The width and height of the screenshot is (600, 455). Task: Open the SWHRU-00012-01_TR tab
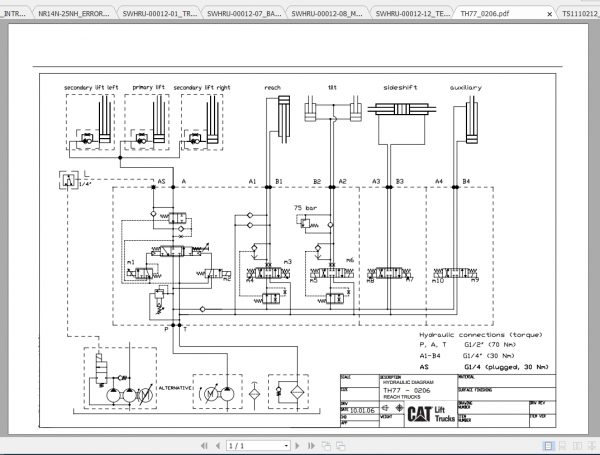click(x=160, y=13)
